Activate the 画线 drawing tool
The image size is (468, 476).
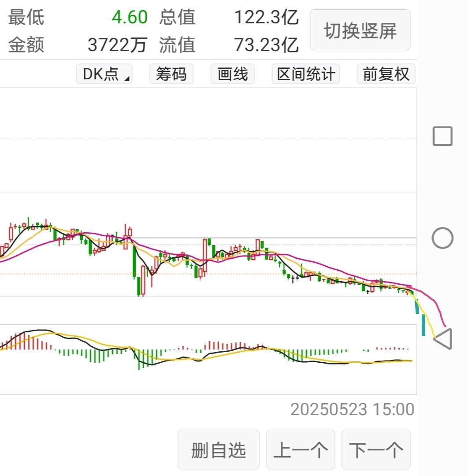pos(233,74)
